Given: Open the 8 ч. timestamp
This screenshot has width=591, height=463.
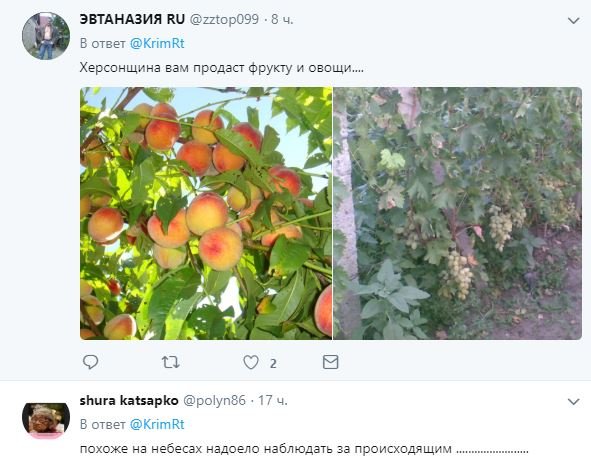Looking at the screenshot, I should tap(282, 20).
